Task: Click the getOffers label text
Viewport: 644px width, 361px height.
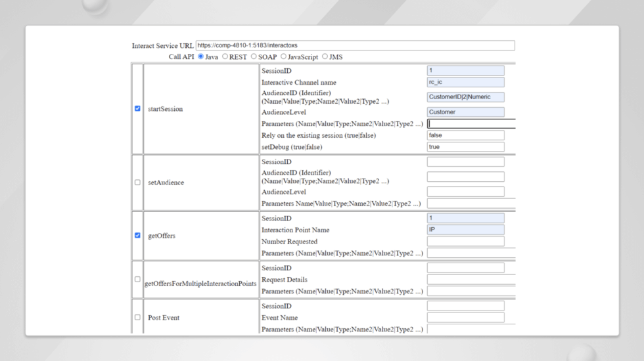Action: point(162,236)
